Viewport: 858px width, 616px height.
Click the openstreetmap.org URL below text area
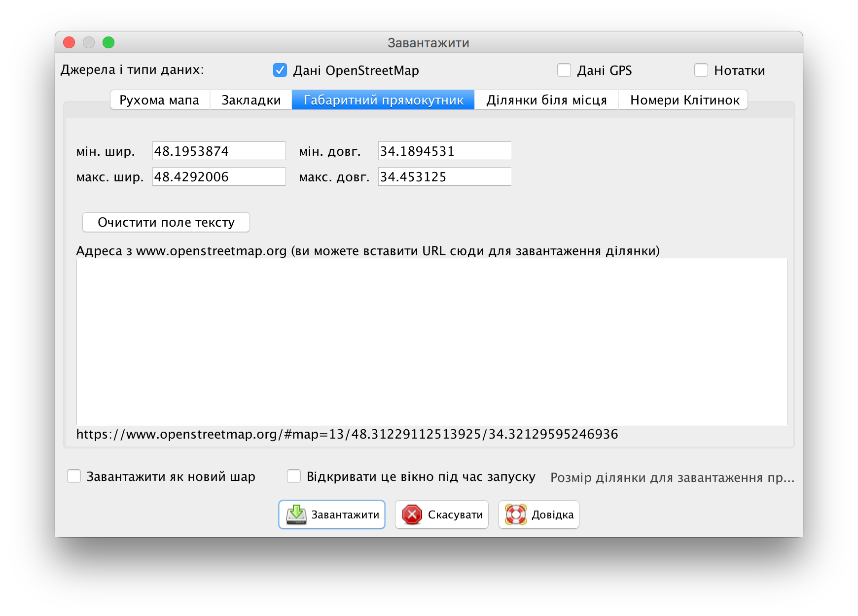347,434
